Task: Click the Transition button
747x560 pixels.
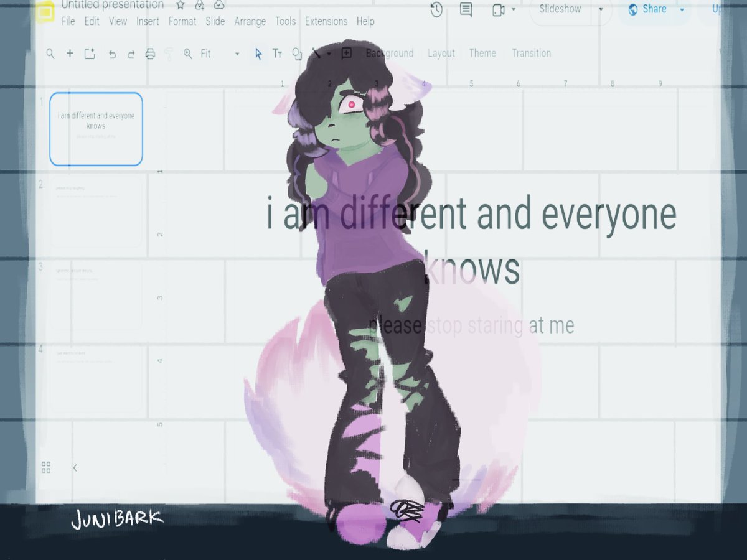Action: (532, 54)
